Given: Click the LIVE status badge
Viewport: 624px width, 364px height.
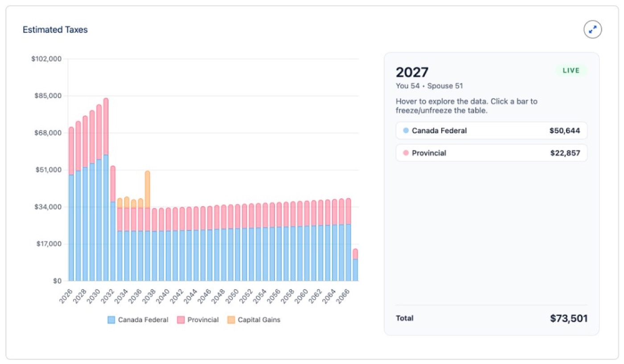Looking at the screenshot, I should (x=571, y=70).
